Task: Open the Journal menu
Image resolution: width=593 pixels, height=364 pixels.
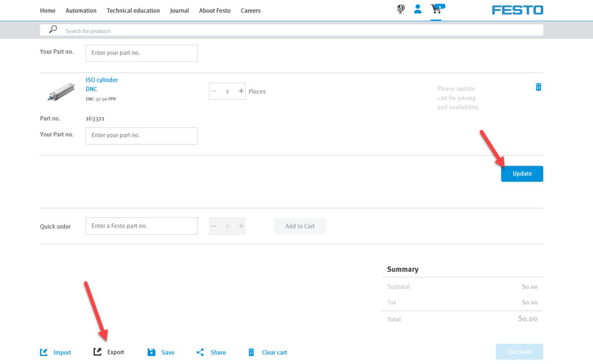Action: coord(179,10)
